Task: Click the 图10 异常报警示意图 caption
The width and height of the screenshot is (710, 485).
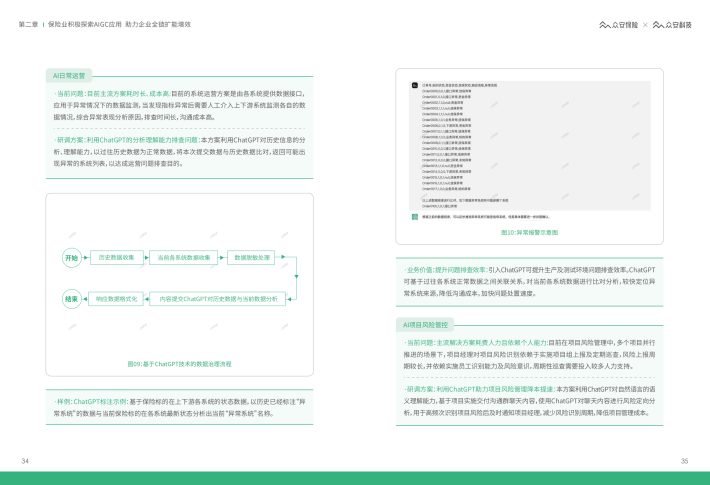Action: 529,232
